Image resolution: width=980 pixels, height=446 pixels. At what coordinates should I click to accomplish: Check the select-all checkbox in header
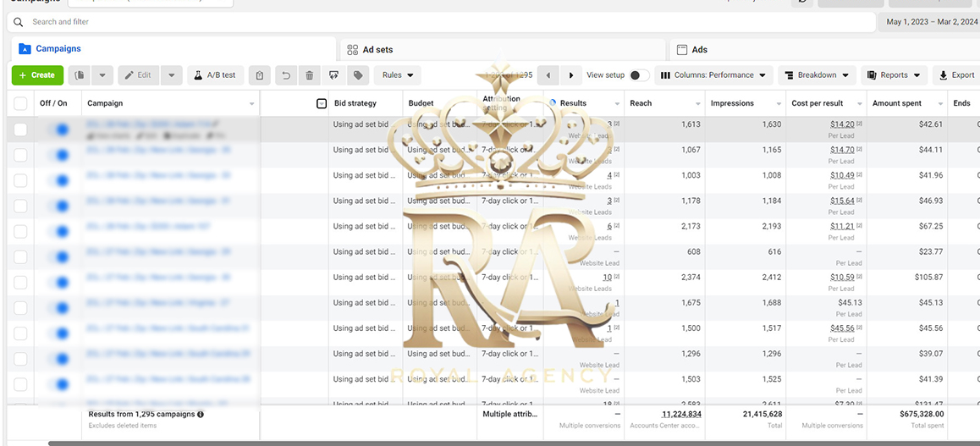coord(20,104)
